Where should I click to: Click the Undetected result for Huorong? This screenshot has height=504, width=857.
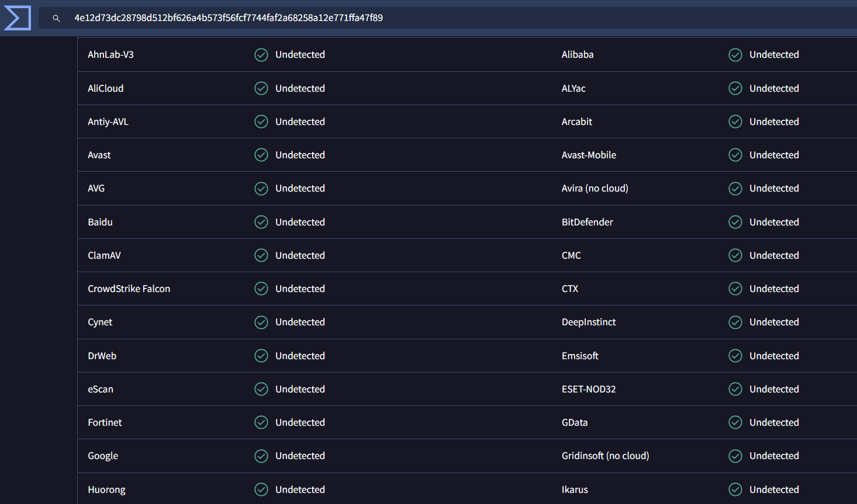(300, 489)
